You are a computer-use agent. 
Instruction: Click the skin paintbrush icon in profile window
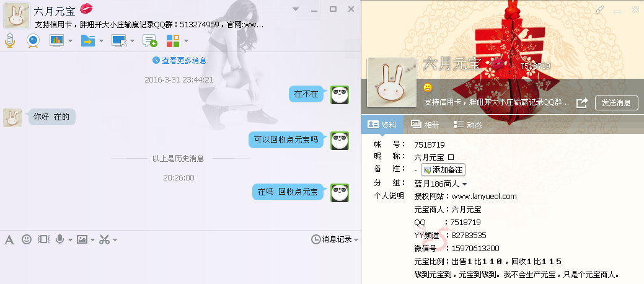(599, 9)
